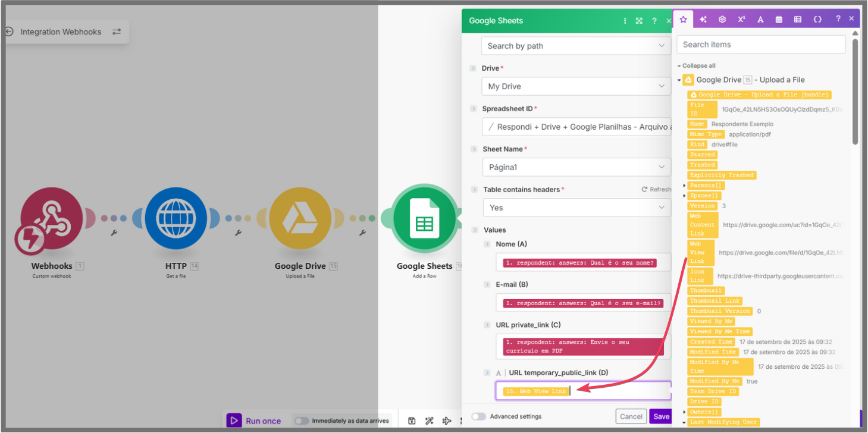This screenshot has height=433, width=868.
Task: Click the auto-align magic wand icon
Action: click(x=429, y=421)
